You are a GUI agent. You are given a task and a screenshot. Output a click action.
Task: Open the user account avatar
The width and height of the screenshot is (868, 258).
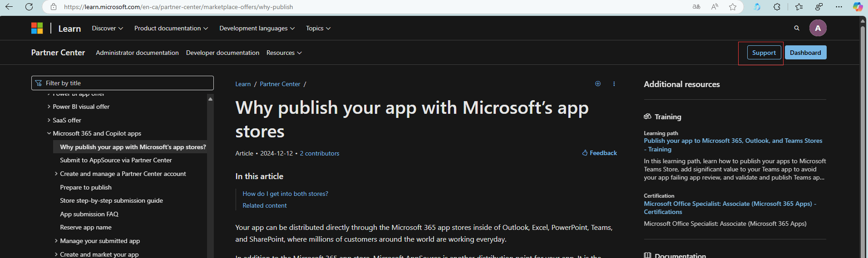click(x=818, y=28)
